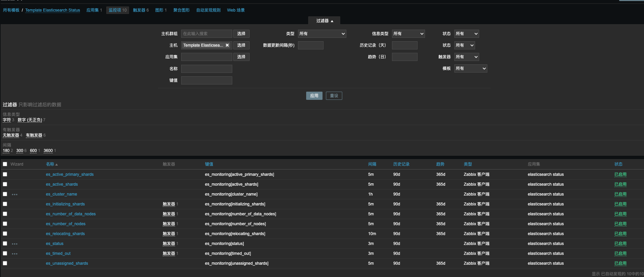Toggle the select-all checkbox in the header
This screenshot has height=277, width=644.
point(5,164)
